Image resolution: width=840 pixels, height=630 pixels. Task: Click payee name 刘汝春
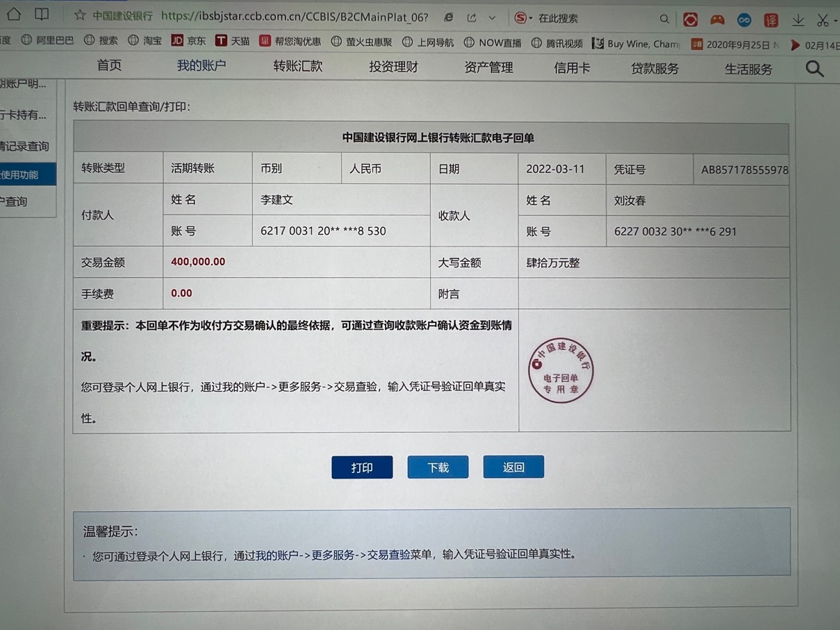[x=629, y=201]
